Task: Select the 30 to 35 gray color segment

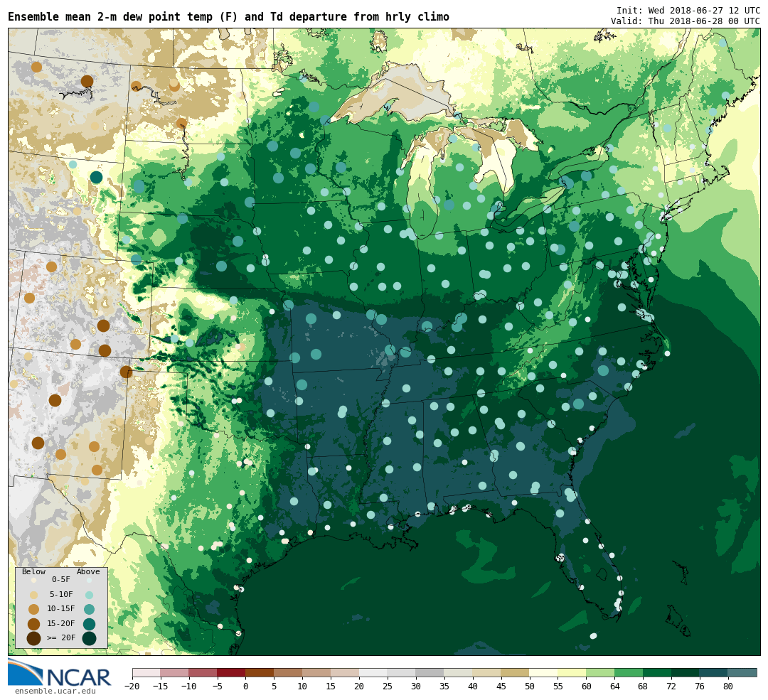Action: (430, 673)
